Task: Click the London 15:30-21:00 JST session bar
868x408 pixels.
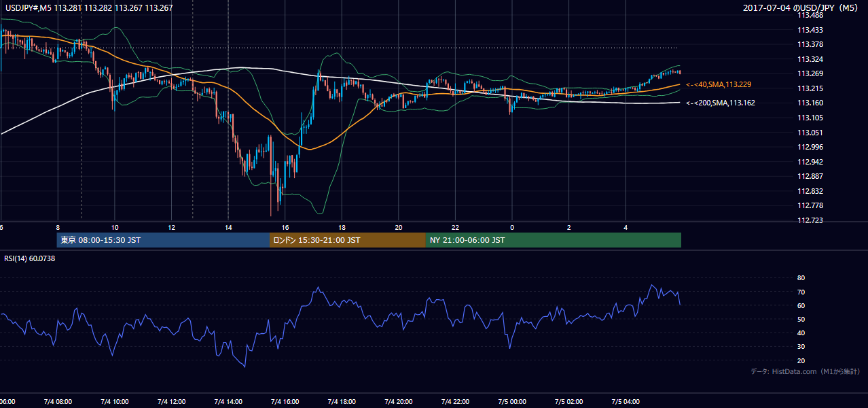Action: 348,240
